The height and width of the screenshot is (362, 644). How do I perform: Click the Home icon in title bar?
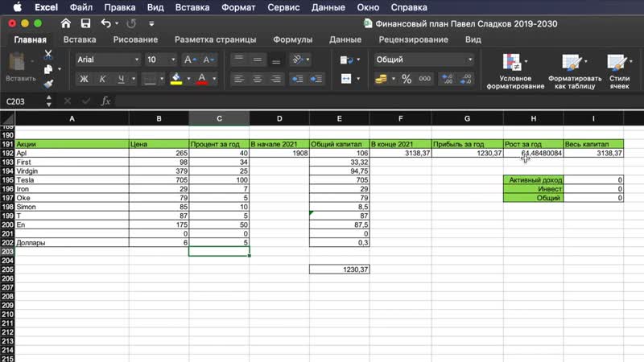(x=65, y=23)
